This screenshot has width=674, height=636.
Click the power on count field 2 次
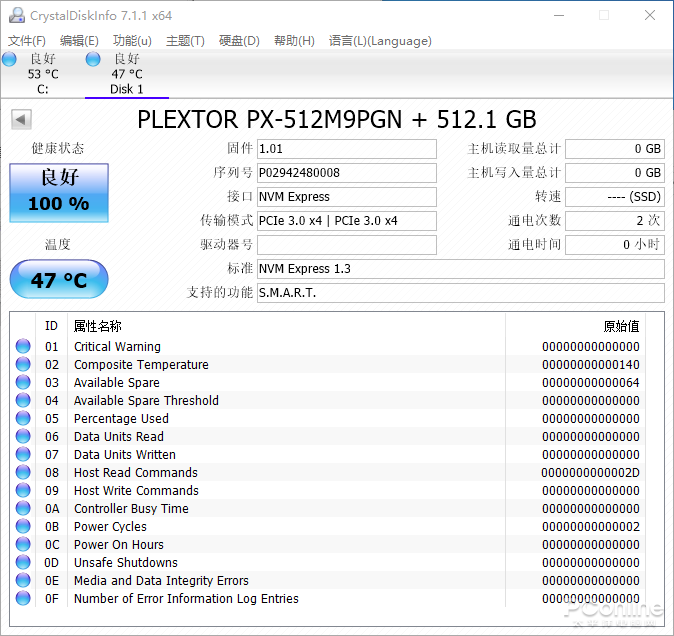(615, 221)
